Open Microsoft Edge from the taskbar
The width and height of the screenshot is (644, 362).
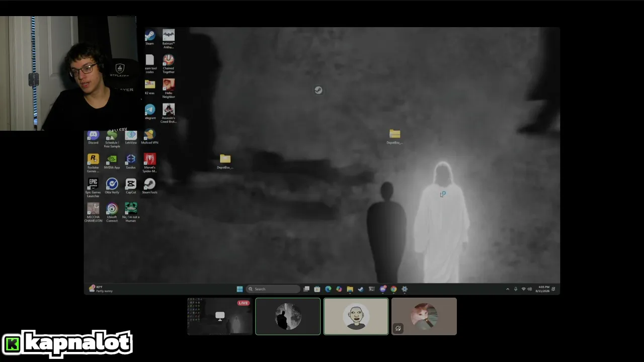coord(328,289)
